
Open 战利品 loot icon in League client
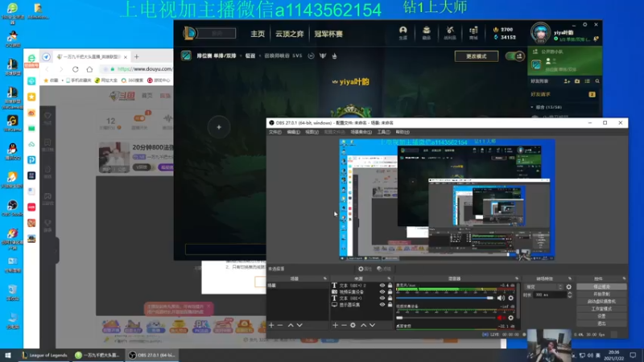[450, 33]
